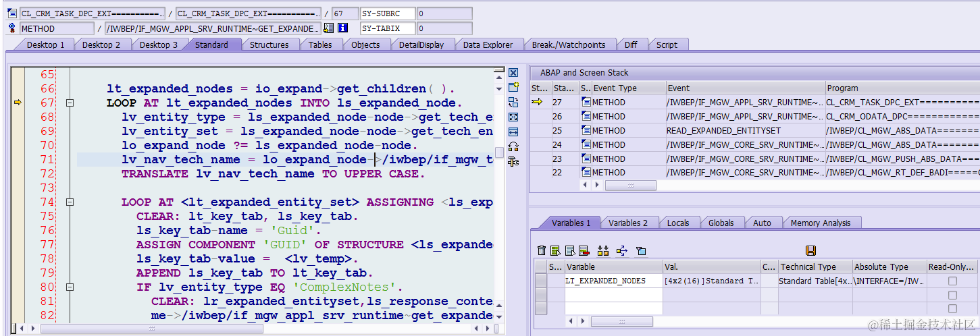Click the blue tag icon in Variables toolbar
This screenshot has width=980, height=336.
(641, 251)
